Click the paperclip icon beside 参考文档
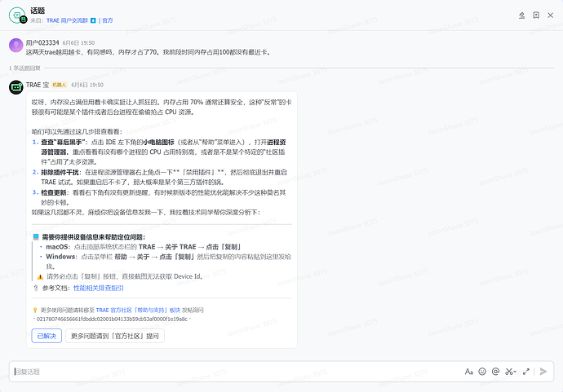 36,288
